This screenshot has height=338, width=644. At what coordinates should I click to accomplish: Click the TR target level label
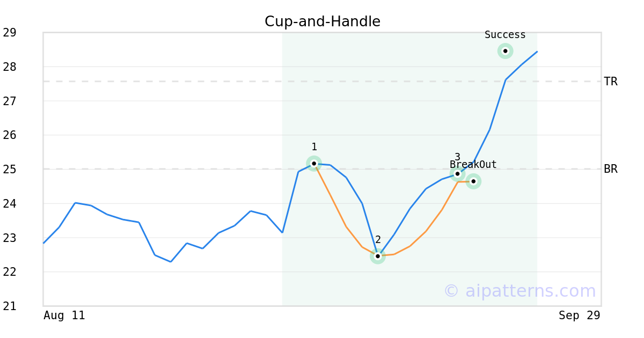click(610, 82)
